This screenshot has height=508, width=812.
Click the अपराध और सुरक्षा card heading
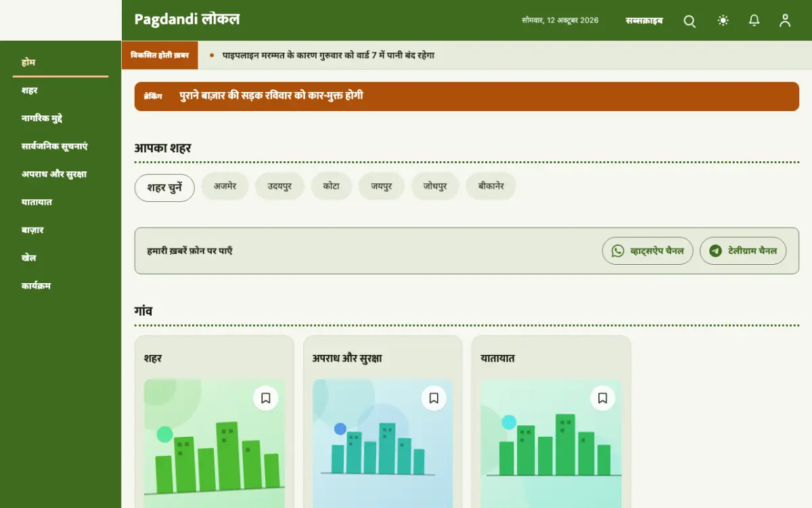pyautogui.click(x=347, y=358)
